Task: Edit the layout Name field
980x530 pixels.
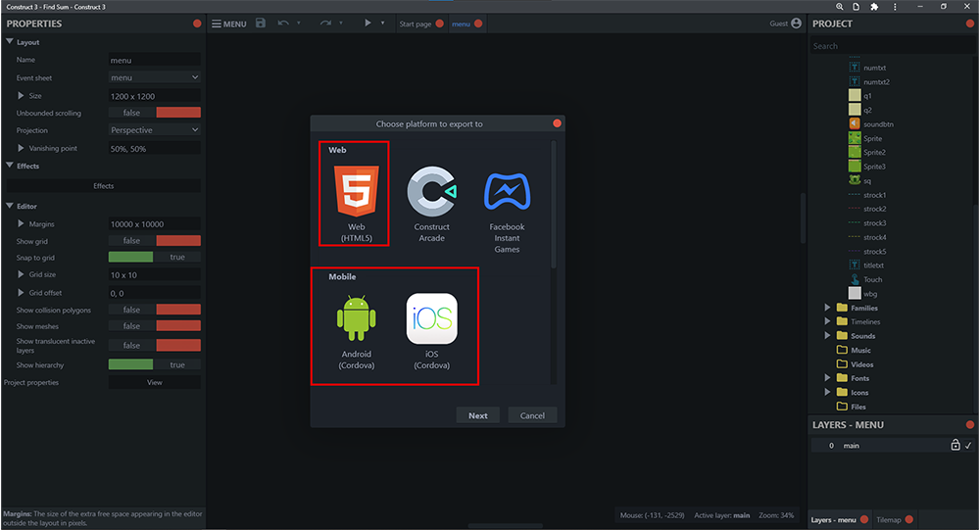Action: click(155, 60)
